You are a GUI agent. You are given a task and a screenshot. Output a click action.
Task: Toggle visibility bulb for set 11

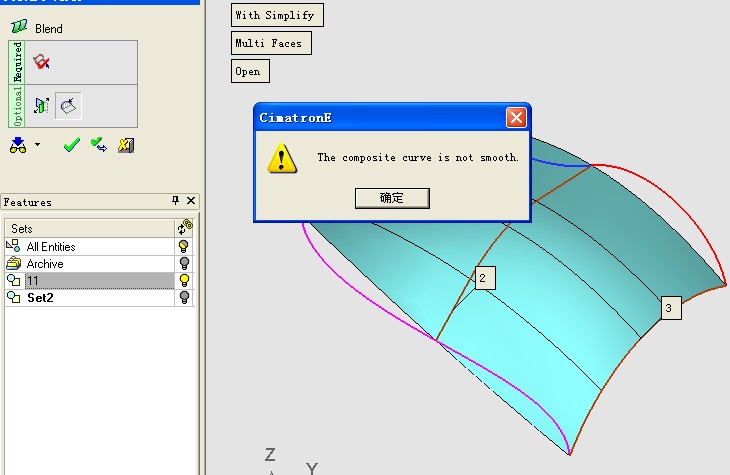(184, 280)
